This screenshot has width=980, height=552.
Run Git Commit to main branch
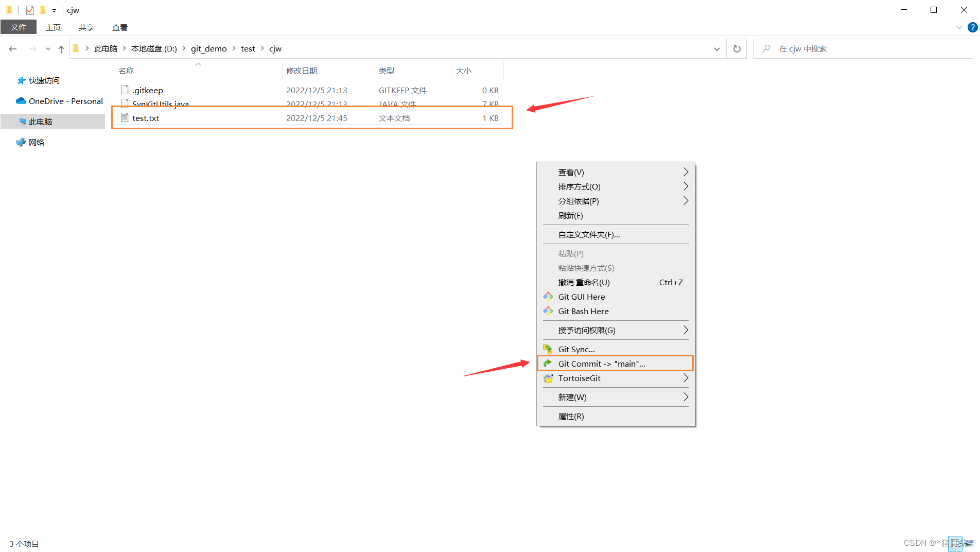[x=601, y=364]
